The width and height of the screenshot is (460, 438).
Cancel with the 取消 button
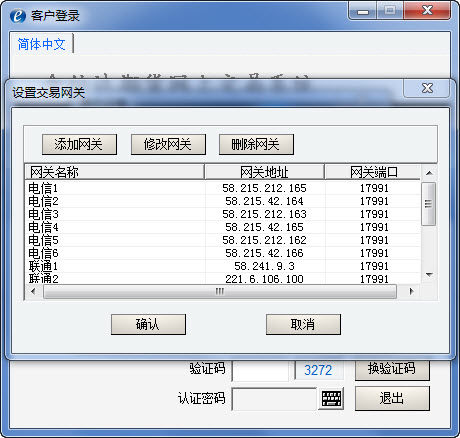coord(303,324)
